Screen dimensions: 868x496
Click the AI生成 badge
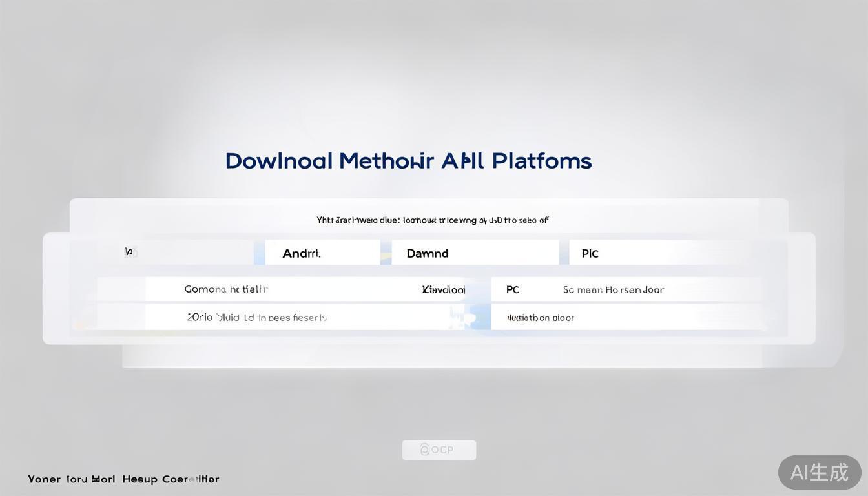pos(819,472)
